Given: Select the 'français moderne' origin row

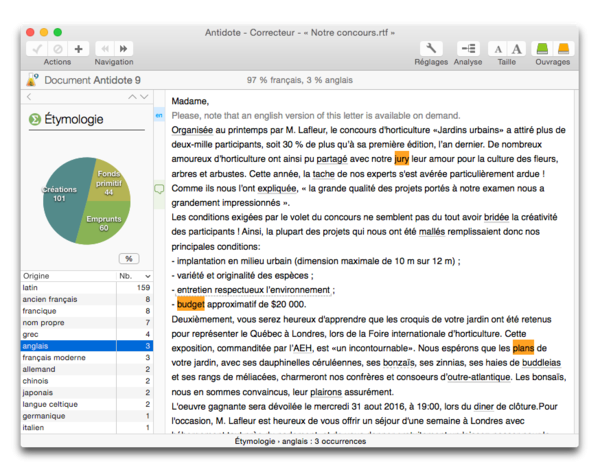Looking at the screenshot, I should tap(87, 358).
